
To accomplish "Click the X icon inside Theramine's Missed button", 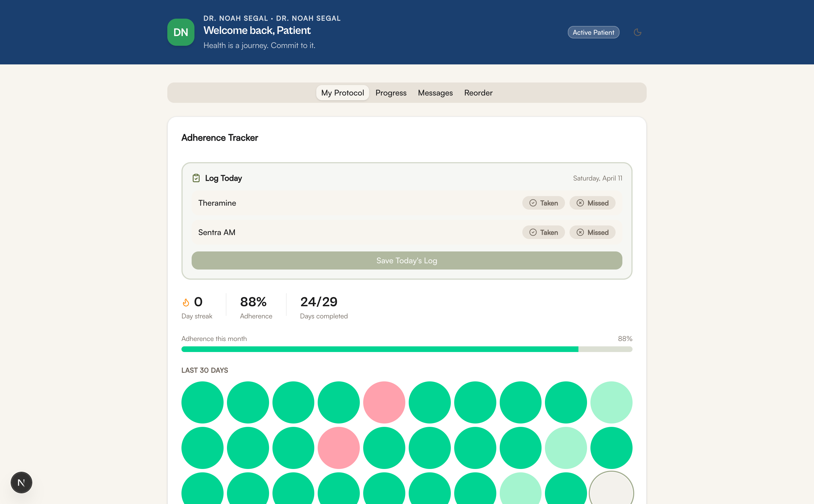I will (x=580, y=203).
